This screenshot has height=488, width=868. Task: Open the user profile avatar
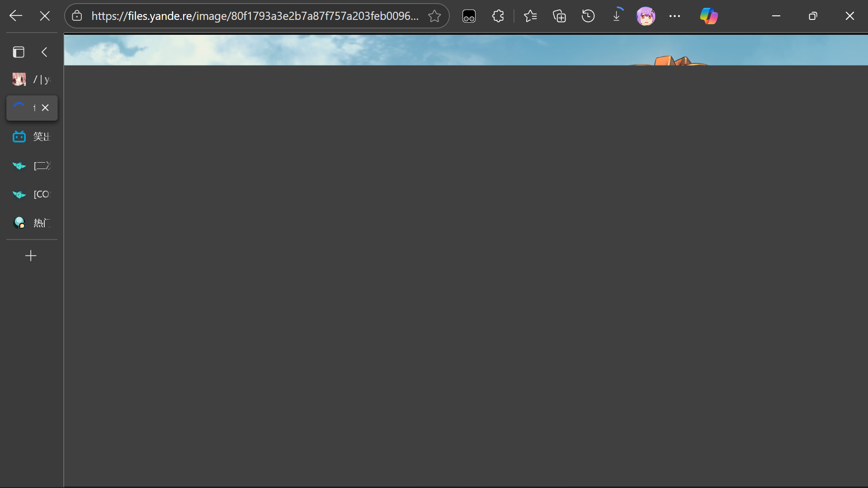tap(646, 16)
